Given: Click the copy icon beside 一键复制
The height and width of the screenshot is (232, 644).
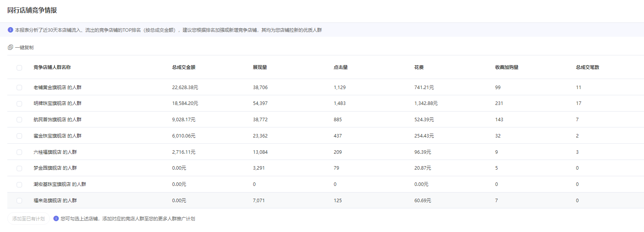Looking at the screenshot, I should (x=10, y=47).
